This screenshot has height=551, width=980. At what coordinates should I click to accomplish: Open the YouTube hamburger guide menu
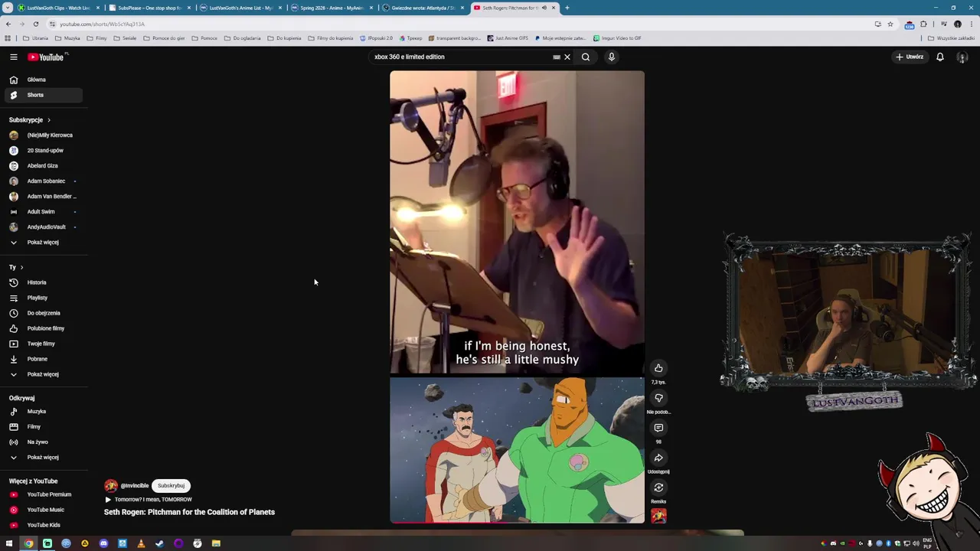13,57
